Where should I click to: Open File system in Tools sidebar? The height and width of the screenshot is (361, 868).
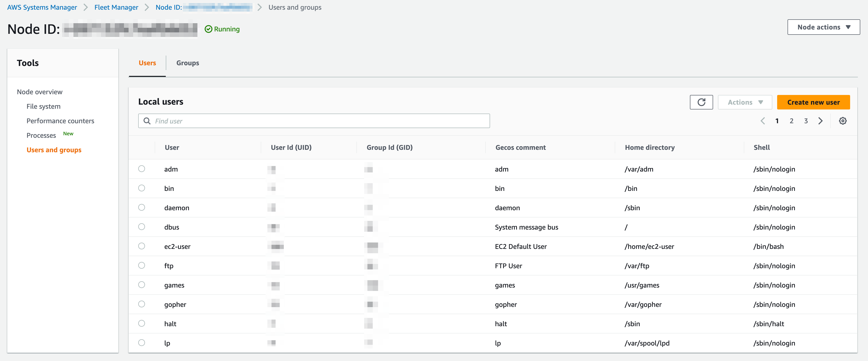pyautogui.click(x=43, y=107)
